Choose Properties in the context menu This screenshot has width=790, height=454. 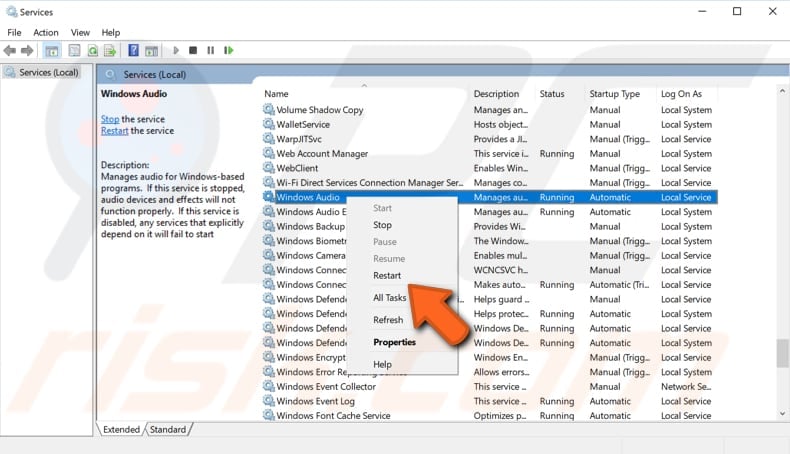(x=394, y=342)
